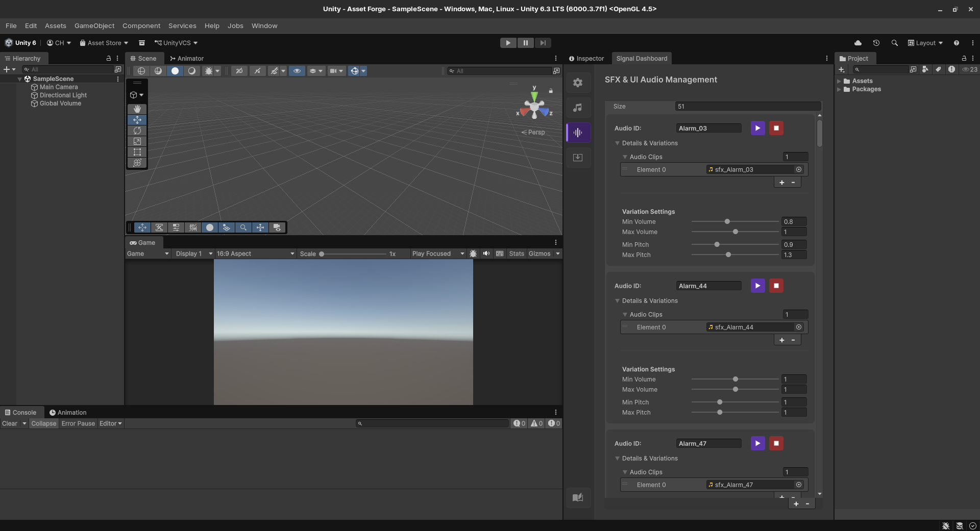Open the Display 1 dropdown
This screenshot has width=980, height=531.
[x=193, y=254]
